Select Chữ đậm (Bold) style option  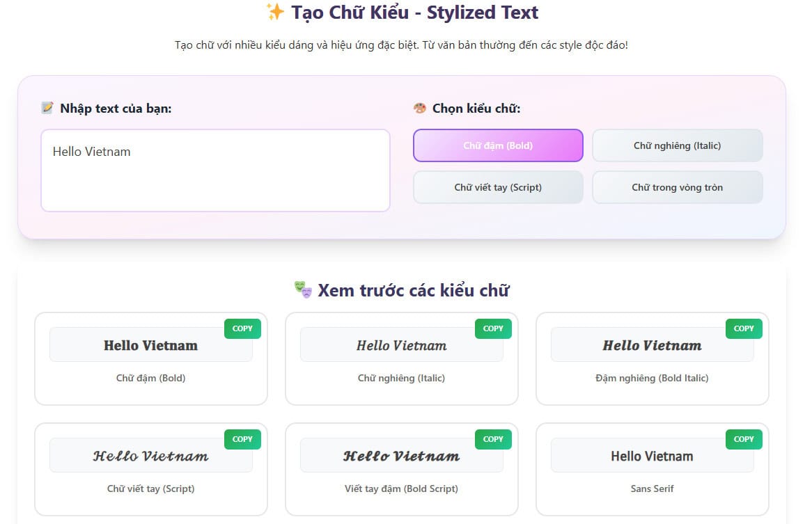click(498, 145)
